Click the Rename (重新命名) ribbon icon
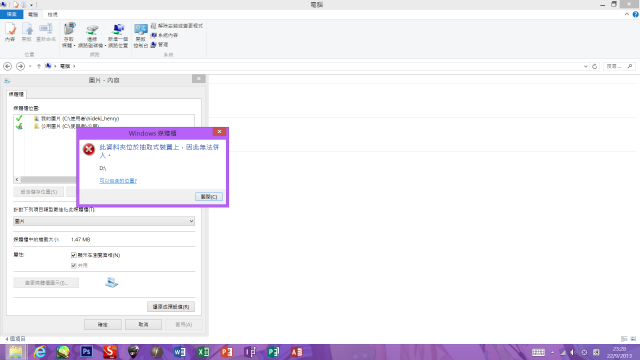The height and width of the screenshot is (360, 640). coord(46,32)
